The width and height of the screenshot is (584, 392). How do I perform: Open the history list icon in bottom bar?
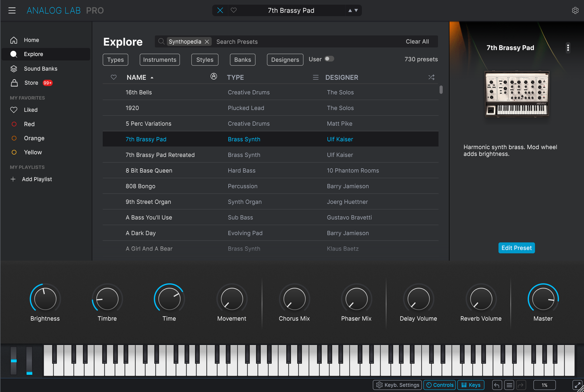pyautogui.click(x=509, y=385)
